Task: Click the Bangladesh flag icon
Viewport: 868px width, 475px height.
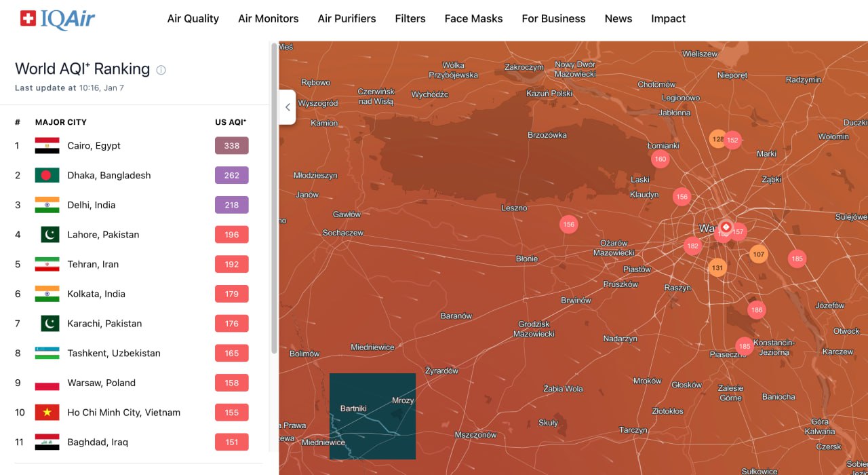Action: pyautogui.click(x=47, y=175)
